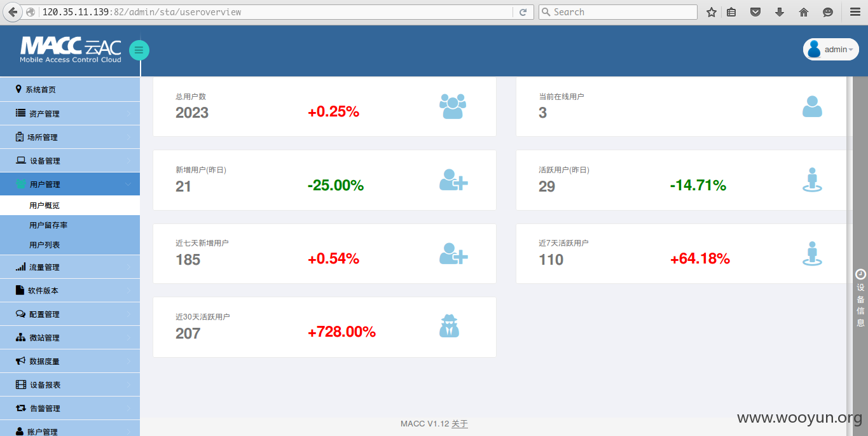
Task: Open the 数据度量 menu item
Action: 70,361
